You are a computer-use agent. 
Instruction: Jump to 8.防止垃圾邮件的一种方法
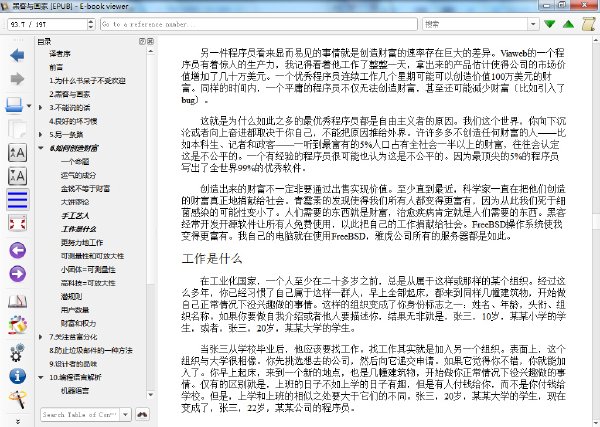(91, 350)
